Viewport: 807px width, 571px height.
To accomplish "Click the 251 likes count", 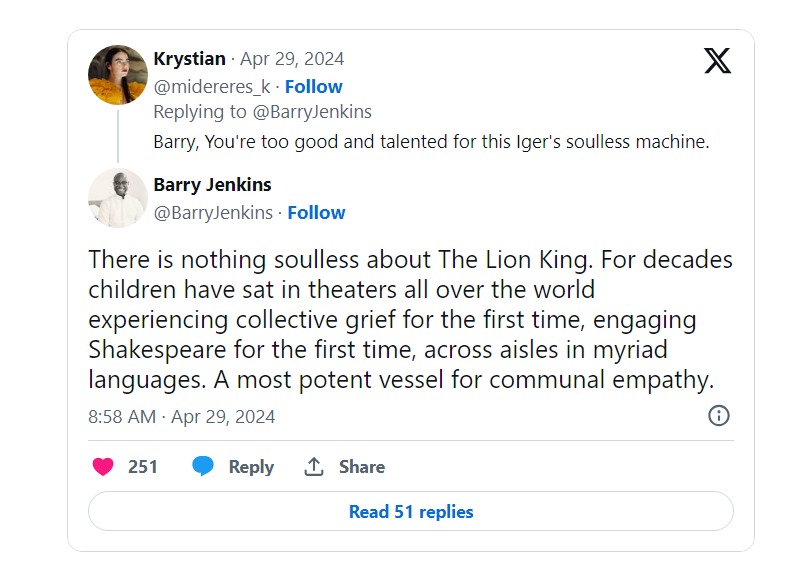I will pyautogui.click(x=143, y=467).
